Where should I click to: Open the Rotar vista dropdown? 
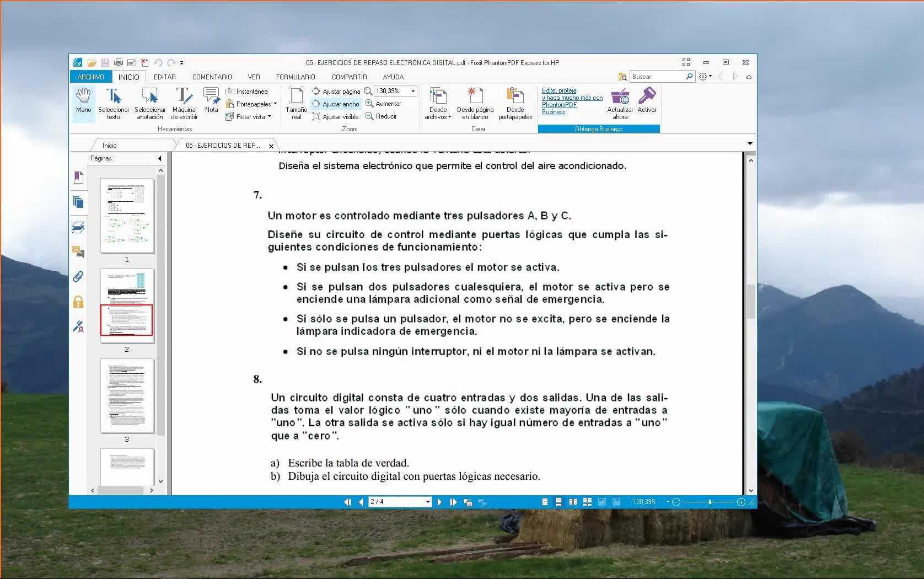pos(269,116)
